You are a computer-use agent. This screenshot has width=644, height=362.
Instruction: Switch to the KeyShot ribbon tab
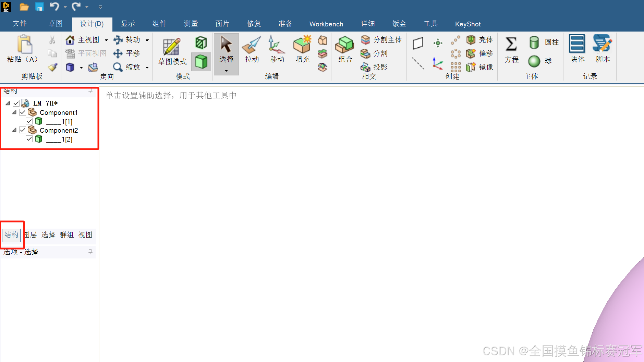pyautogui.click(x=468, y=24)
